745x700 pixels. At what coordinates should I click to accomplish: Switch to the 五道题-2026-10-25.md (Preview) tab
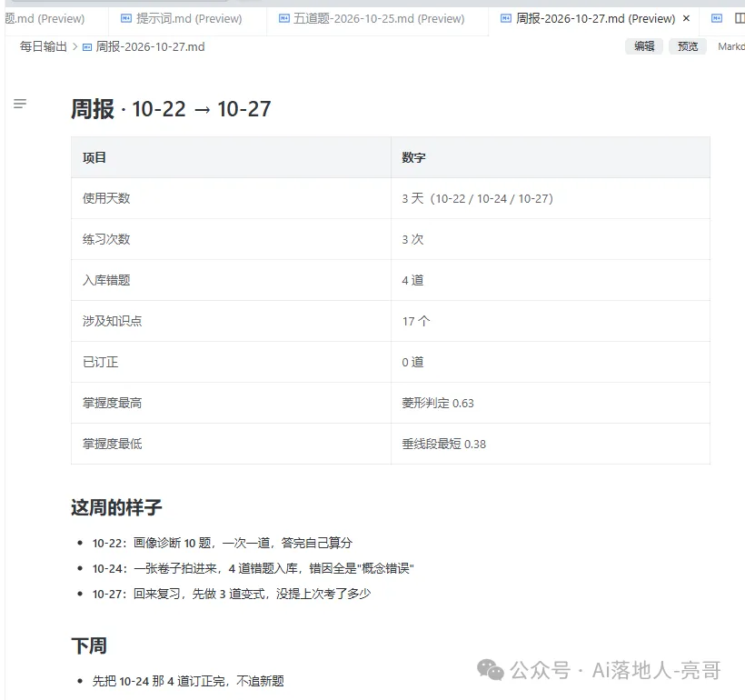pos(377,18)
